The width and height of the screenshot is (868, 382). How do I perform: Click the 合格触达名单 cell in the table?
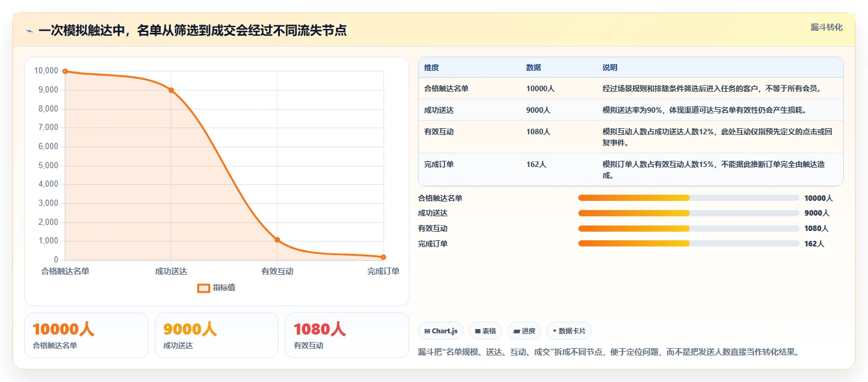click(446, 89)
